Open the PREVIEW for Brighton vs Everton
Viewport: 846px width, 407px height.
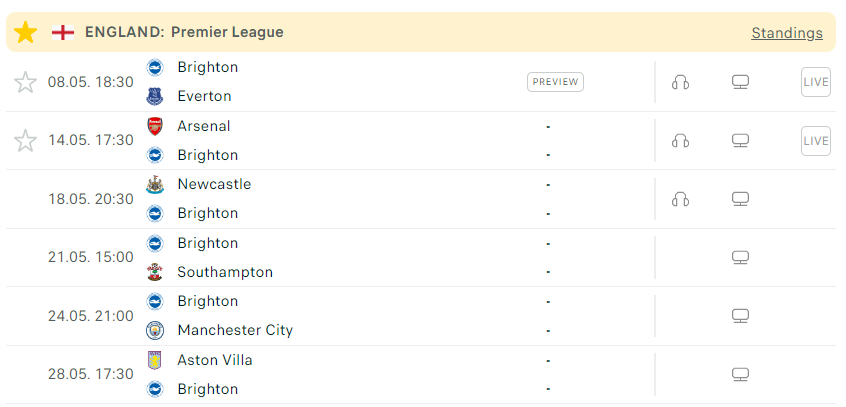[555, 82]
